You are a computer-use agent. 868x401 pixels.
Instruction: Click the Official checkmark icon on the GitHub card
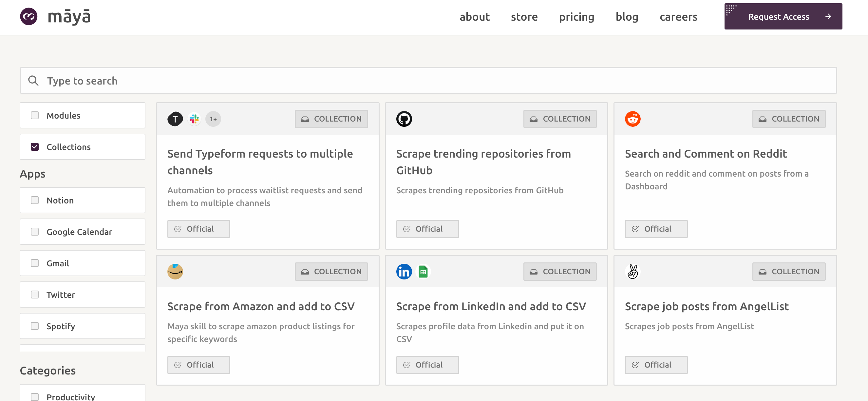pyautogui.click(x=406, y=229)
